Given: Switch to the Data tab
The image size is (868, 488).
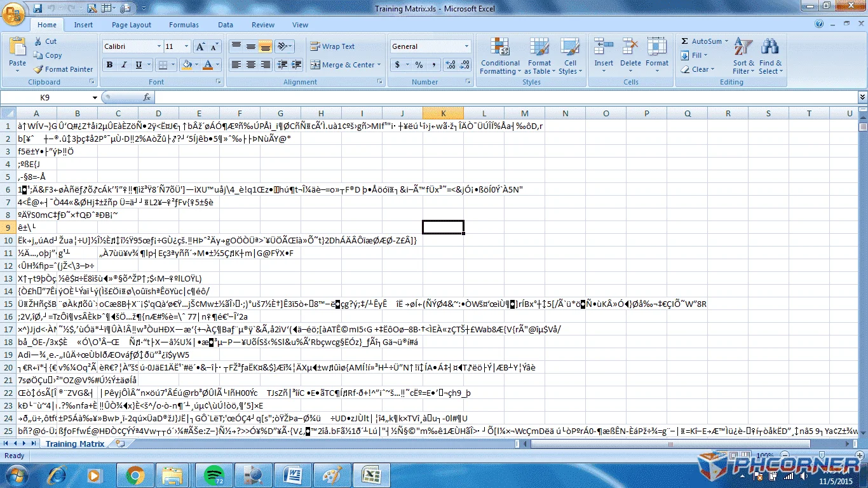Looking at the screenshot, I should point(226,25).
